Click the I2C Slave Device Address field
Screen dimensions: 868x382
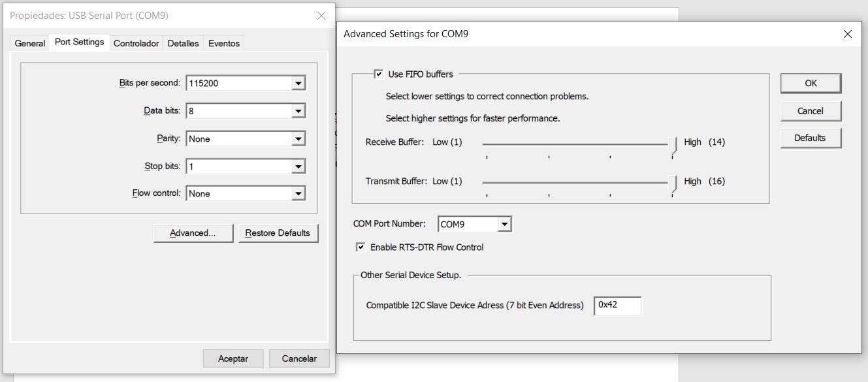617,305
